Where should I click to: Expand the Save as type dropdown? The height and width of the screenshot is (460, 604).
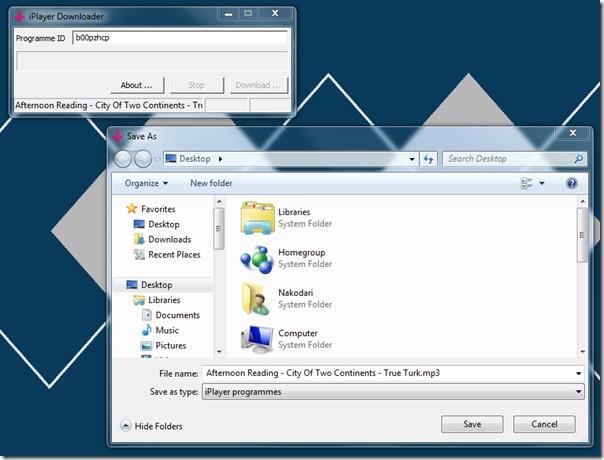[578, 392]
